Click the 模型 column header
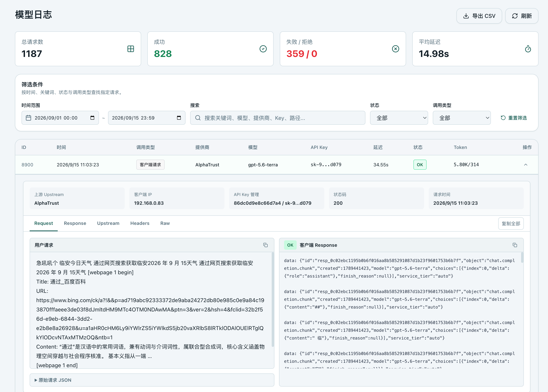548x392 pixels. (253, 147)
